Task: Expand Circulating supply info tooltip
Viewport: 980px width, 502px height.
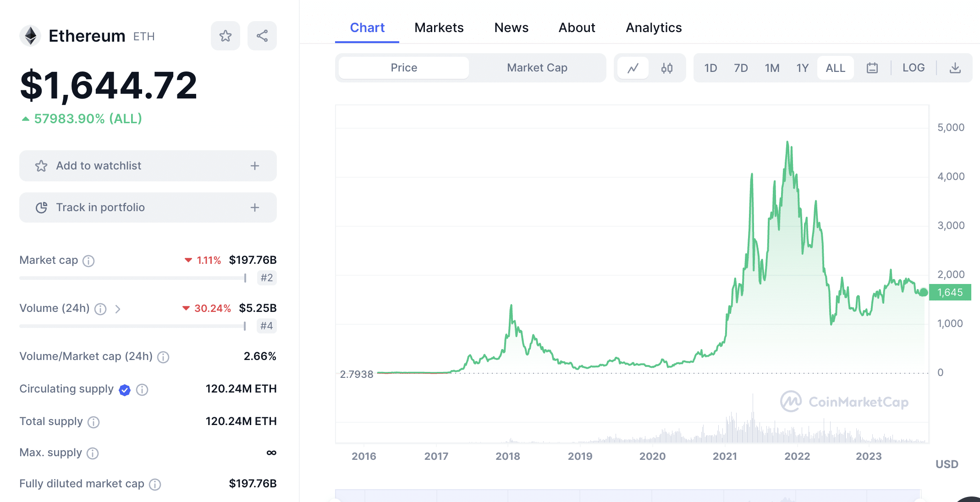Action: tap(143, 388)
